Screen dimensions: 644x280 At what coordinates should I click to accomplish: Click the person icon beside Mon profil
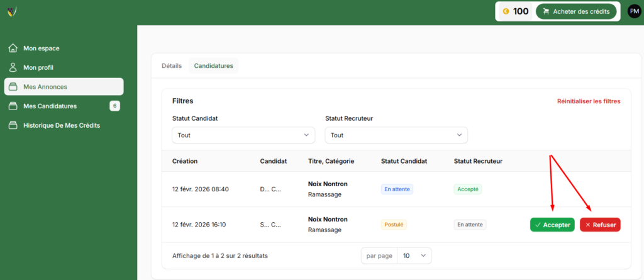point(13,67)
